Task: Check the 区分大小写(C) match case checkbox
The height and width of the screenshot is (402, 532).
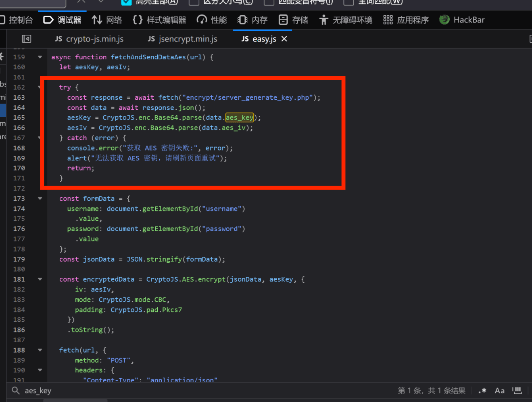Action: click(194, 2)
